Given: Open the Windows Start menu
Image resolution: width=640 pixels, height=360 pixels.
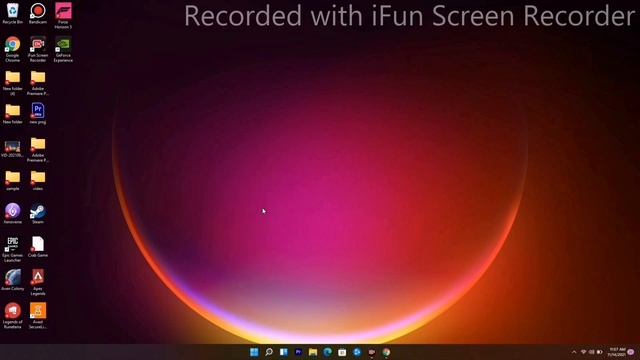Looking at the screenshot, I should (x=254, y=352).
